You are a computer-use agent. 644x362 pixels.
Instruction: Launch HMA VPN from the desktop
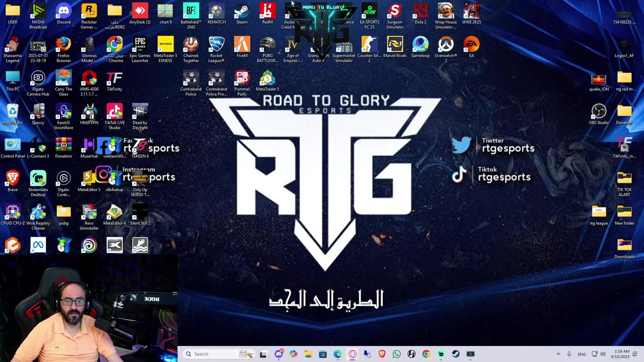pyautogui.click(x=89, y=115)
